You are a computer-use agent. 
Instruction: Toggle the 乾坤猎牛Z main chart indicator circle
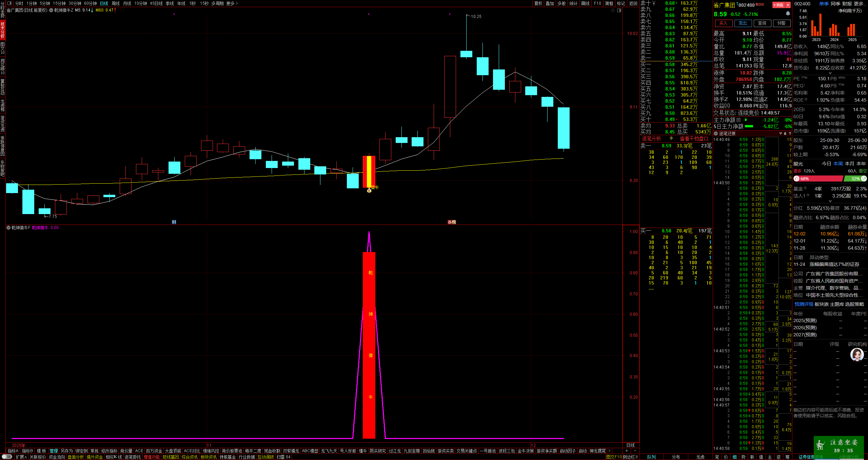51,10
